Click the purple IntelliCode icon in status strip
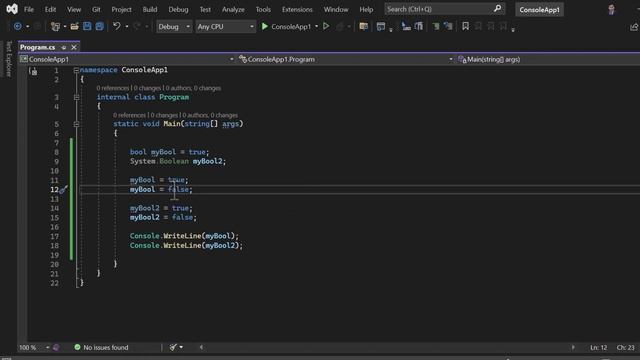The width and height of the screenshot is (640, 360). point(56,347)
